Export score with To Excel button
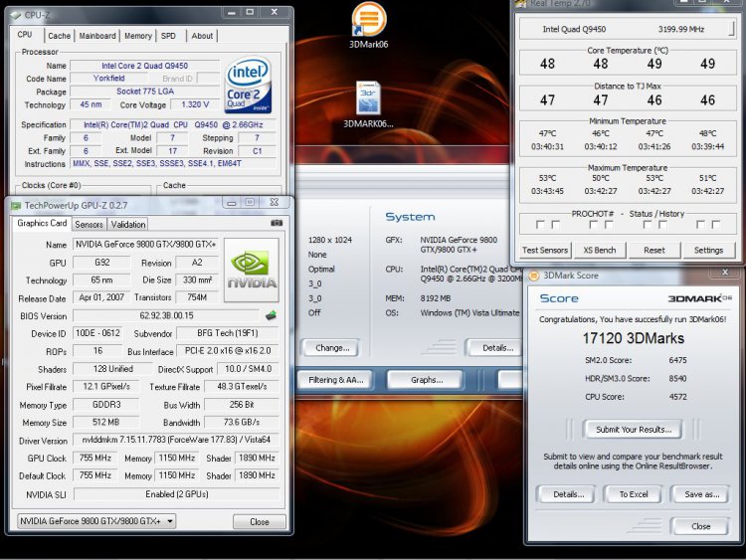Image resolution: width=746 pixels, height=560 pixels. click(x=634, y=494)
